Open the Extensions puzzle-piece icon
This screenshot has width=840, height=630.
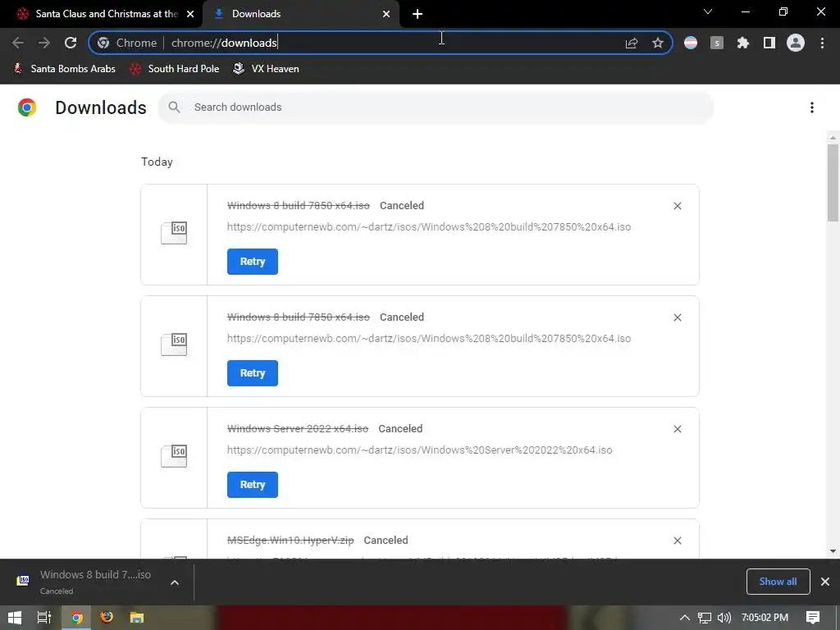click(x=743, y=43)
